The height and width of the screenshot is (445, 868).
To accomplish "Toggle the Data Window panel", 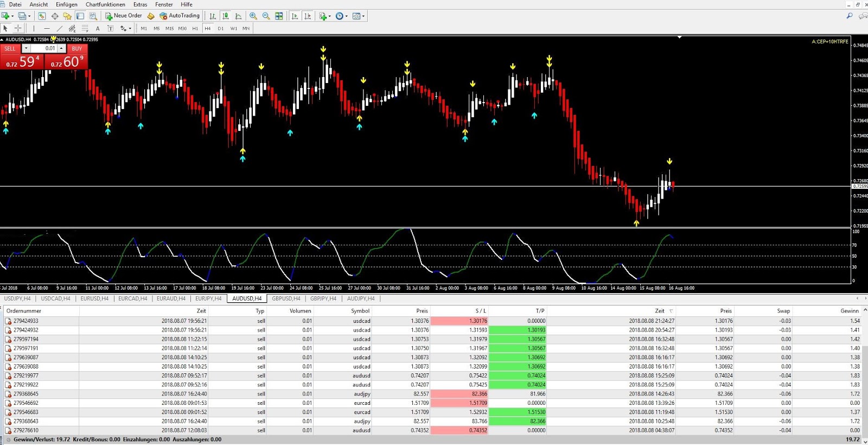I will coord(55,16).
